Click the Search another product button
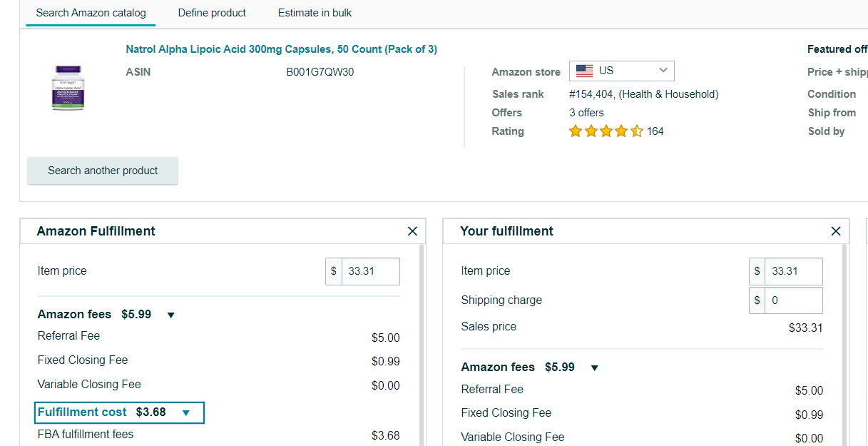The height and width of the screenshot is (446, 868). tap(103, 171)
